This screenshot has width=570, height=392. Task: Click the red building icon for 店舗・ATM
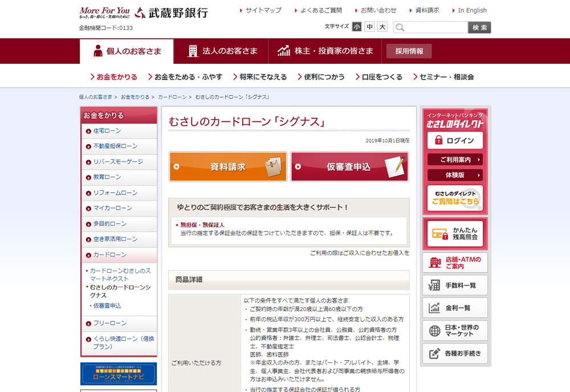pyautogui.click(x=435, y=262)
